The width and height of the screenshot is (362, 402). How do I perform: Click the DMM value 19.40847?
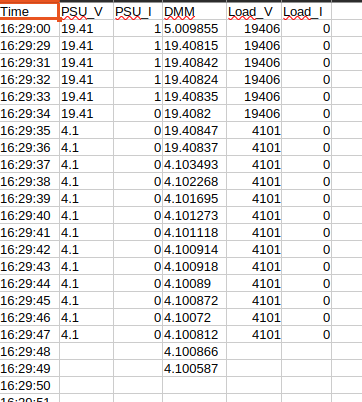click(x=195, y=131)
